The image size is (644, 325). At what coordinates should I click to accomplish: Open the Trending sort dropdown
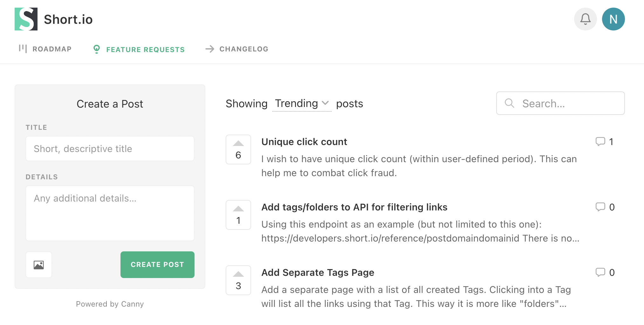tap(302, 103)
